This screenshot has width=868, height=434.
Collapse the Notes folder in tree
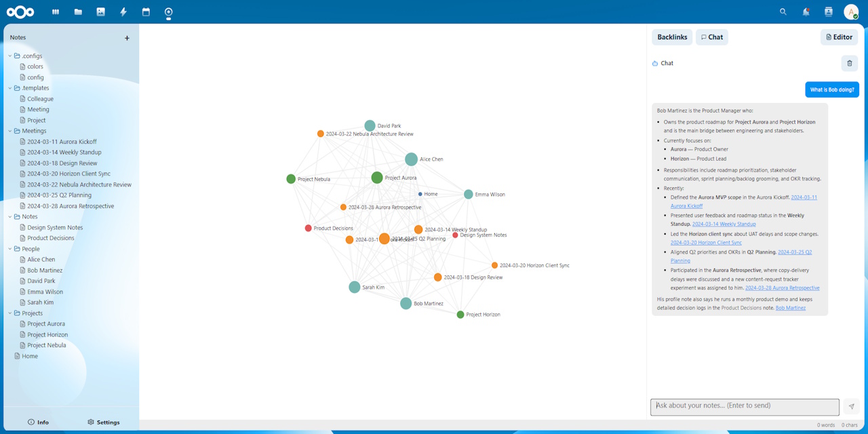pyautogui.click(x=10, y=217)
